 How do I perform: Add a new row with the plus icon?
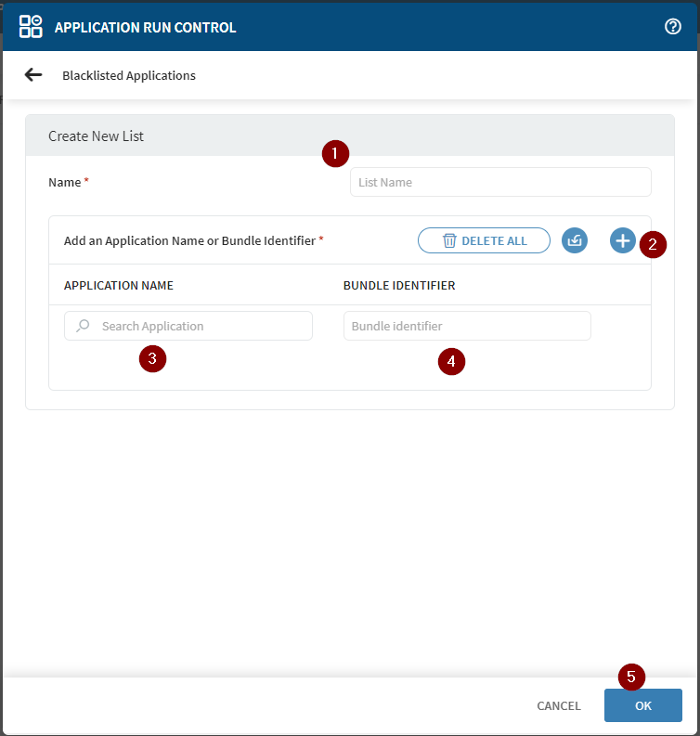coord(622,240)
